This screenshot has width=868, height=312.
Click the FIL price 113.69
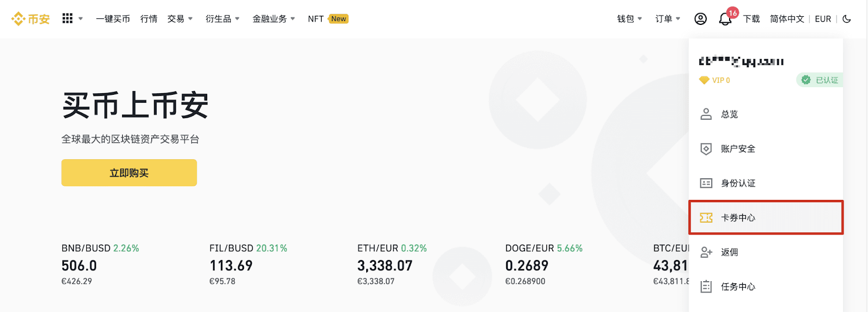[x=231, y=266]
